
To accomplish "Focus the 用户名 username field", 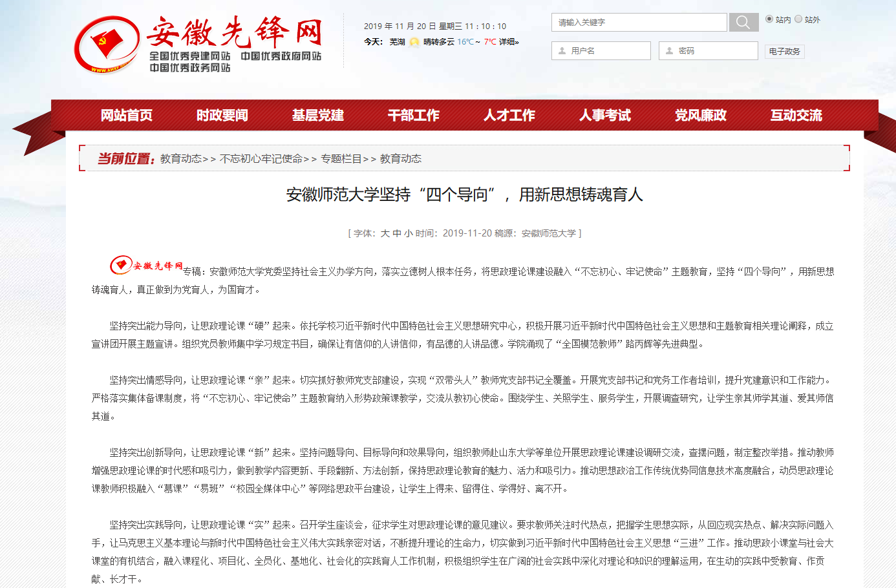I will pyautogui.click(x=601, y=51).
